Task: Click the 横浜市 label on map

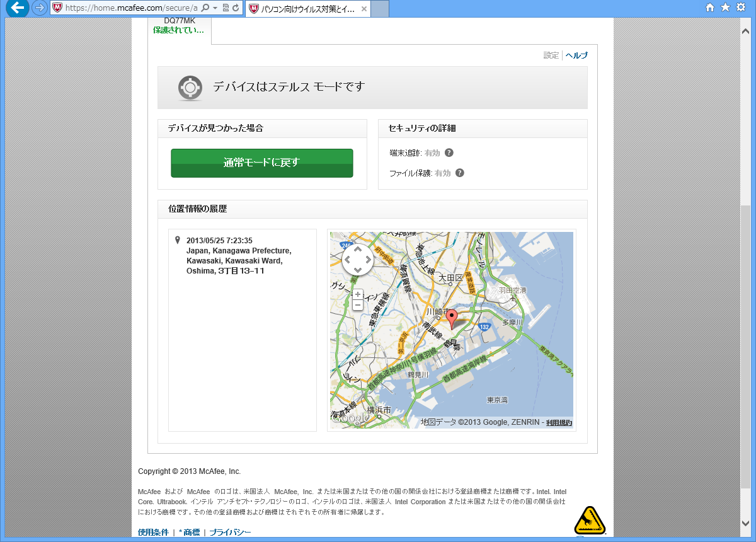Action: (x=379, y=410)
